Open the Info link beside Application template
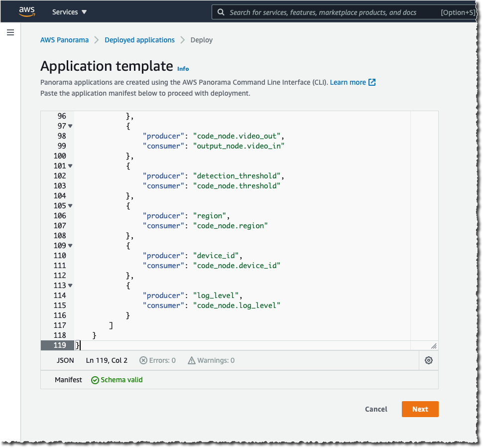Screen dimensions: 483x448 coord(183,69)
